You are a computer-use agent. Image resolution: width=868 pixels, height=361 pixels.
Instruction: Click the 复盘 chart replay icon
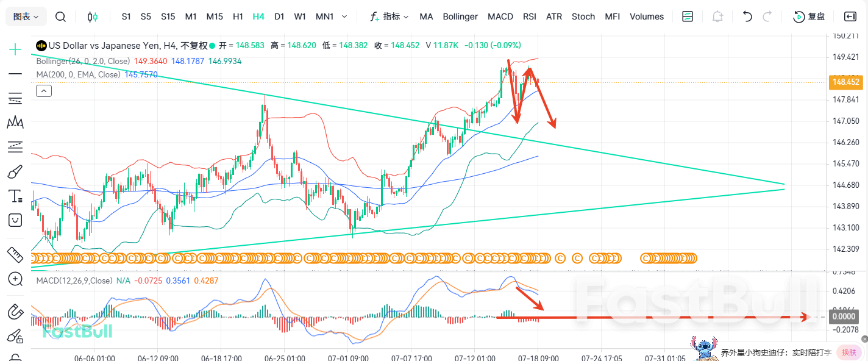coord(799,16)
